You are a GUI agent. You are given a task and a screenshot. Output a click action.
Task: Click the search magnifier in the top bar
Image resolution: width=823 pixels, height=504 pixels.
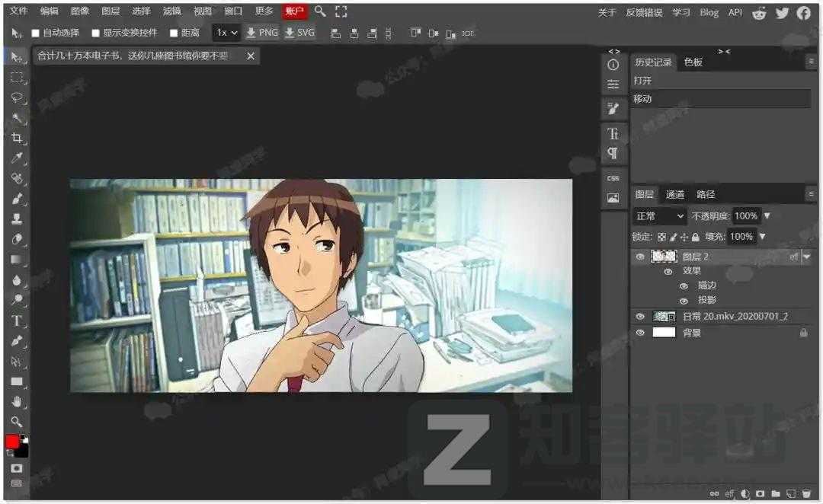click(x=320, y=11)
